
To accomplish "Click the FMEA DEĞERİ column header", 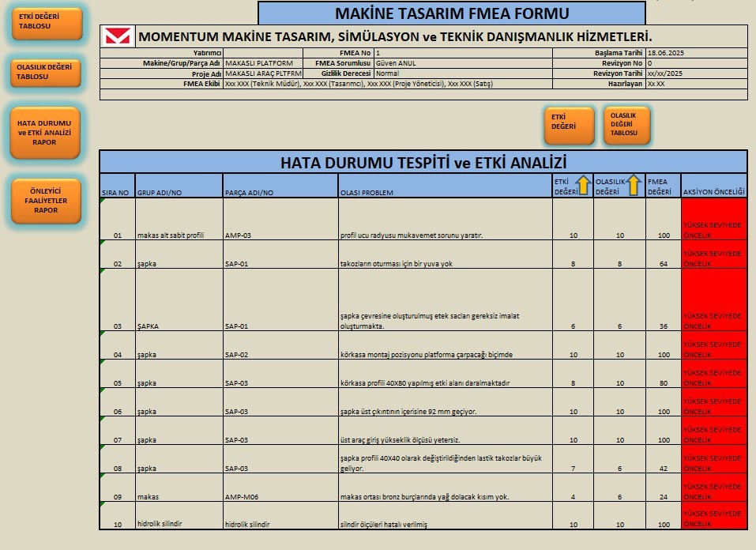I will pos(663,186).
